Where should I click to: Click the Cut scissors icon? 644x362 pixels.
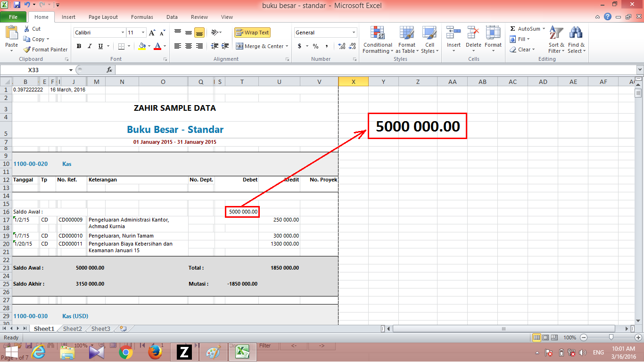(x=26, y=29)
